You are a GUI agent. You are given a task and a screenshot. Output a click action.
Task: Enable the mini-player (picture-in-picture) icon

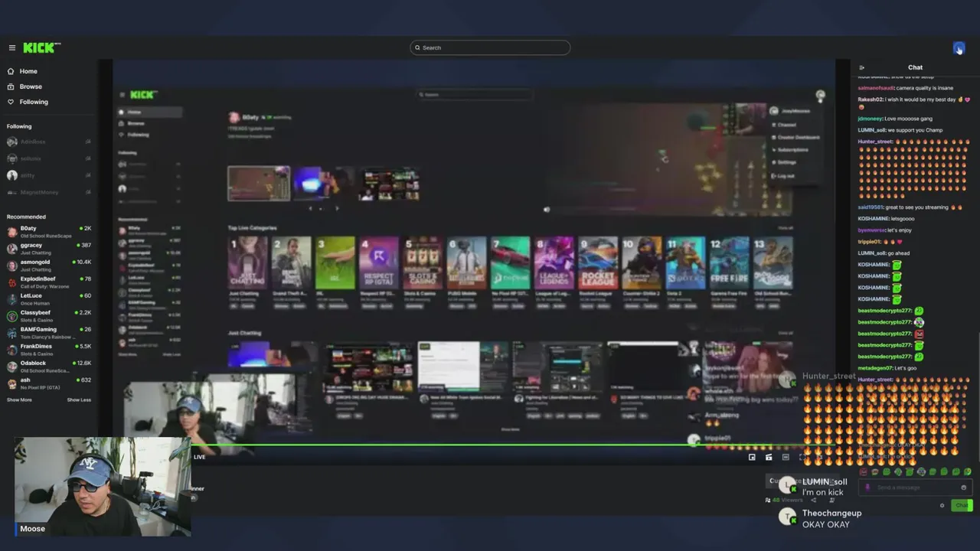752,457
